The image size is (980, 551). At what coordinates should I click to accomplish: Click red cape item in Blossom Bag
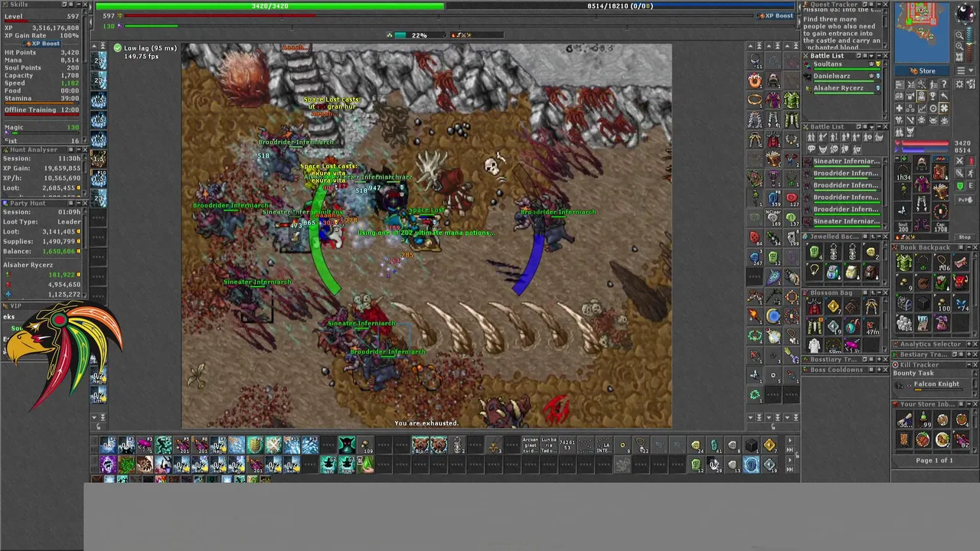coord(815,306)
